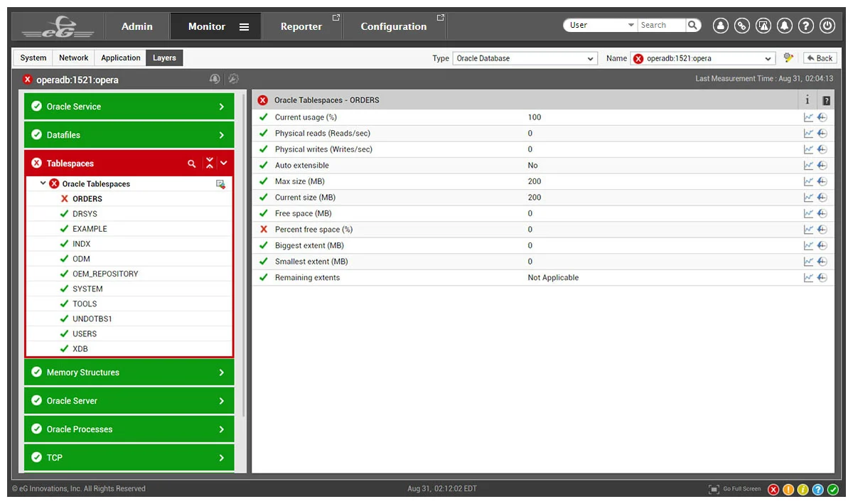Switch to the System tab
This screenshot has height=504, width=853.
pyautogui.click(x=33, y=58)
